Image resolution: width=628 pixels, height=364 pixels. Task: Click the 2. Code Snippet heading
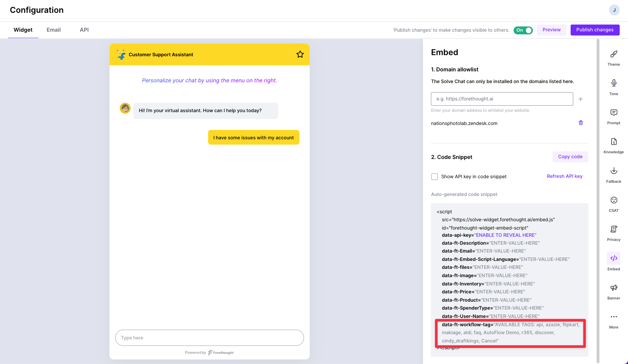pos(452,157)
